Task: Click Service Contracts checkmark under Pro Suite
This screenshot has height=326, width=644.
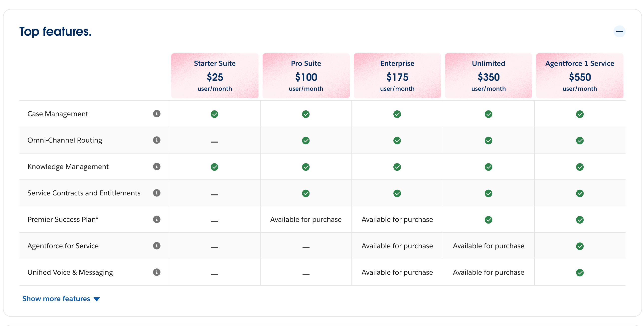Action: point(306,194)
